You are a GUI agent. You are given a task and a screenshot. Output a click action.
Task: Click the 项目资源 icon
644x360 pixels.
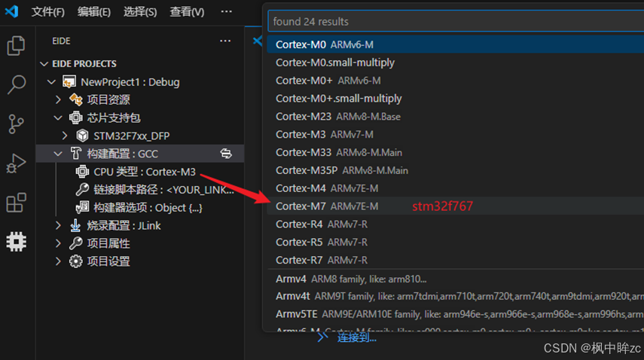click(x=75, y=99)
